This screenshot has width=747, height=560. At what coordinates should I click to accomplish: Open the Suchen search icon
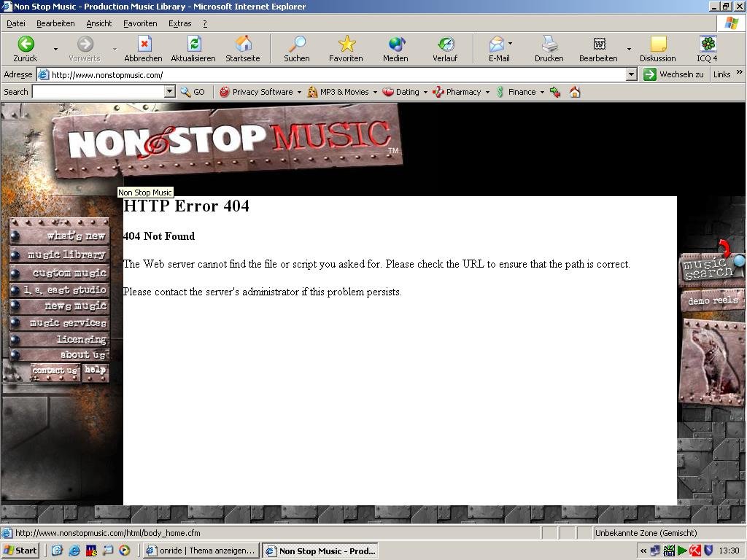pos(296,44)
